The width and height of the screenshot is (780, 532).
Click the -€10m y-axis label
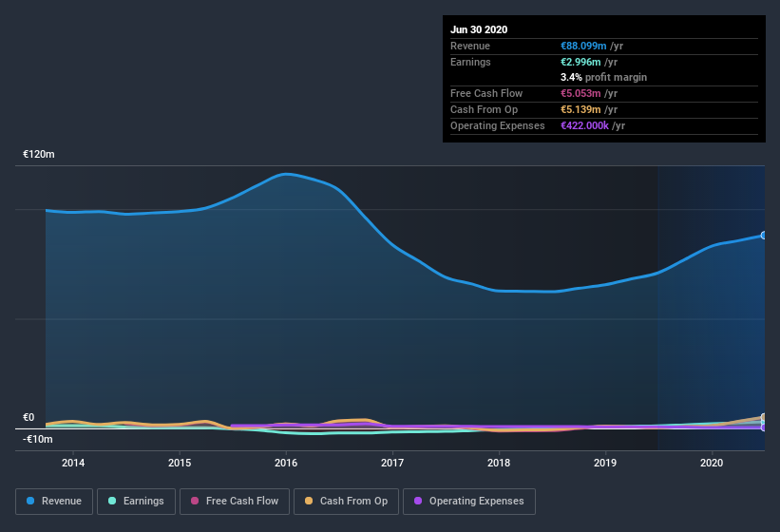[x=37, y=440]
